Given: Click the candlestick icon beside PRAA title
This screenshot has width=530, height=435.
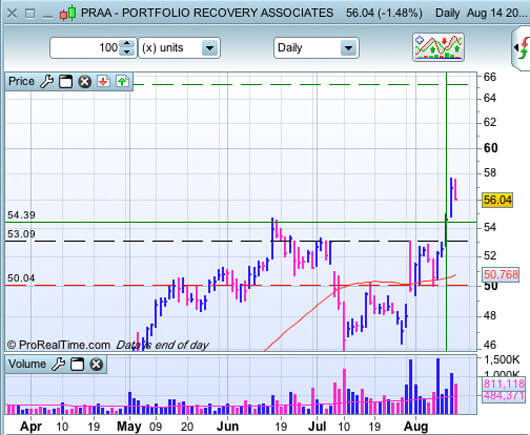Looking at the screenshot, I should click(x=68, y=13).
